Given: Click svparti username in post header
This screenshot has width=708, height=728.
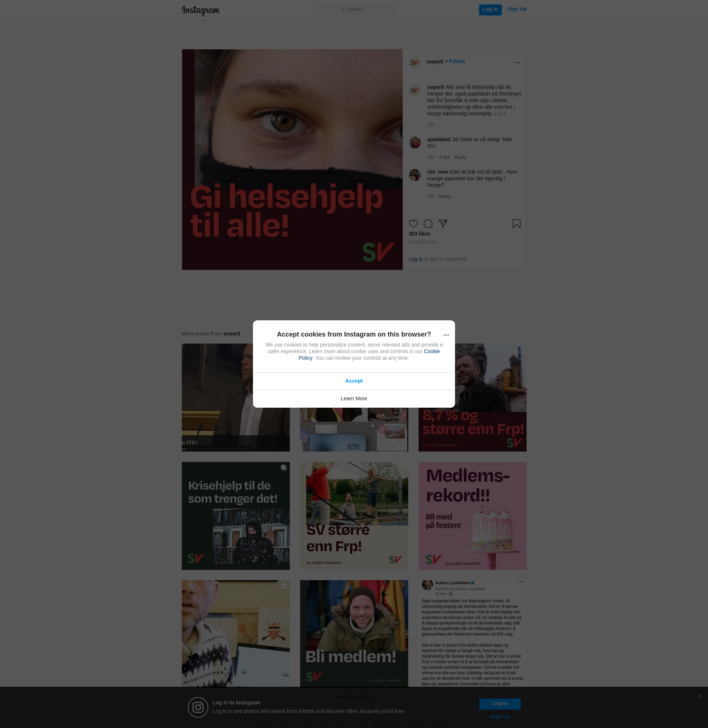Looking at the screenshot, I should [435, 62].
